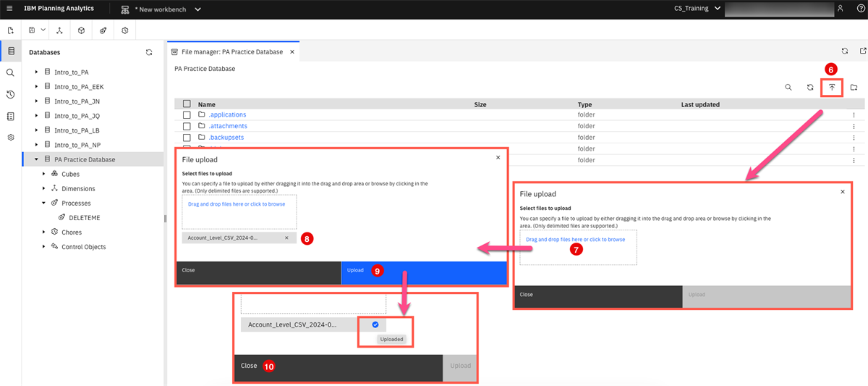Collapse the Processes node
Image resolution: width=868 pixels, height=386 pixels.
tap(44, 204)
